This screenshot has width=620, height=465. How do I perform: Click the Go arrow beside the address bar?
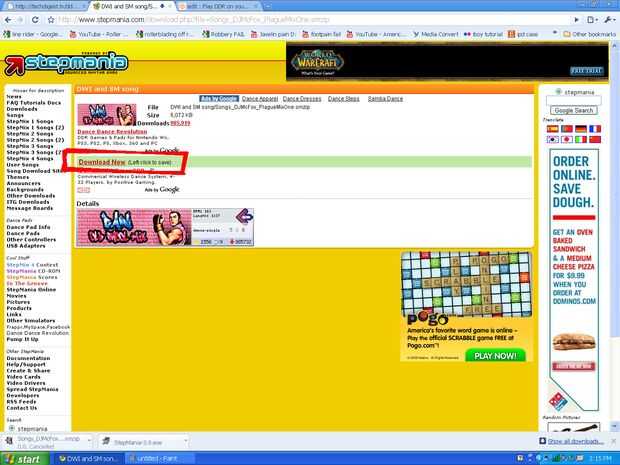tap(577, 20)
